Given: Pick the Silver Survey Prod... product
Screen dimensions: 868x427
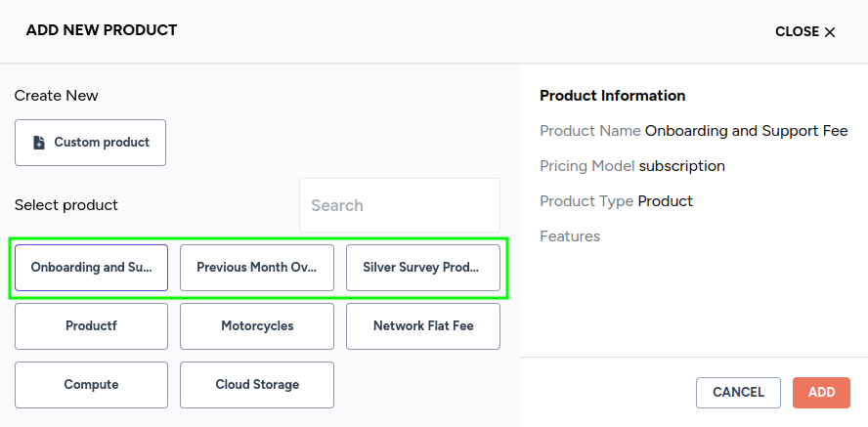Looking at the screenshot, I should click(x=422, y=267).
